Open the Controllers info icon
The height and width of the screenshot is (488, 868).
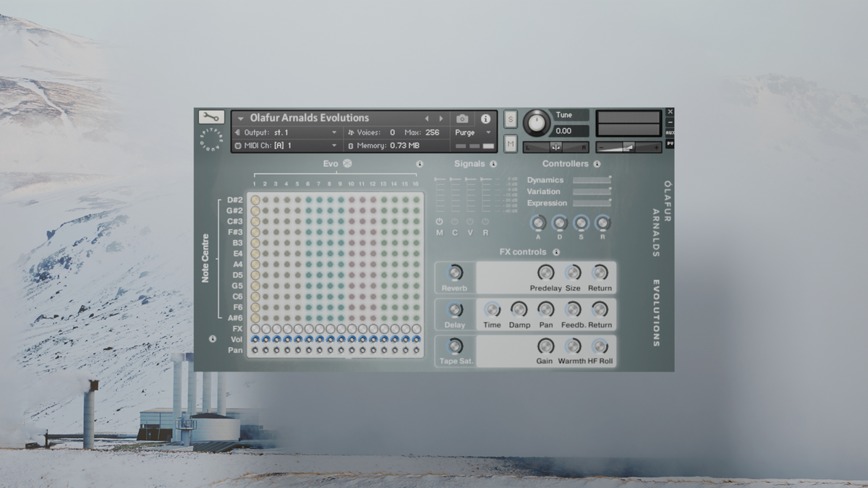597,164
